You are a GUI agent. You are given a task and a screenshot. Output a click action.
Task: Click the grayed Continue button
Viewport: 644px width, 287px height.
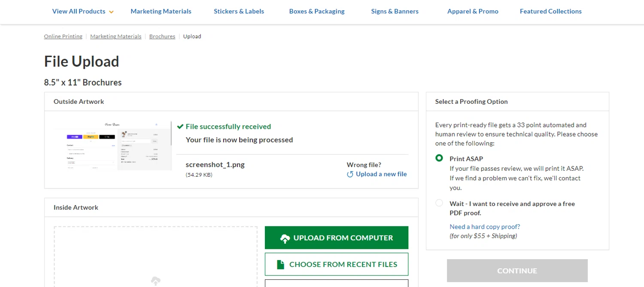point(517,271)
